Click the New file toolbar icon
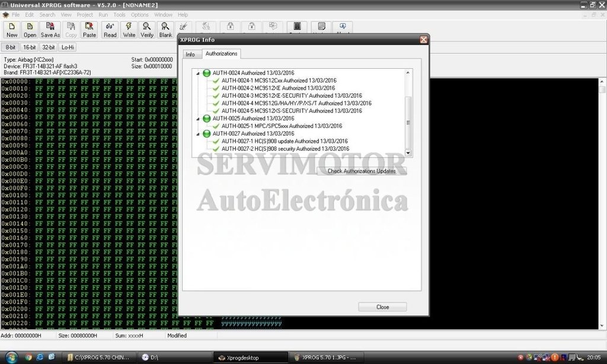Viewport: 607px width, 364px height. pyautogui.click(x=12, y=30)
